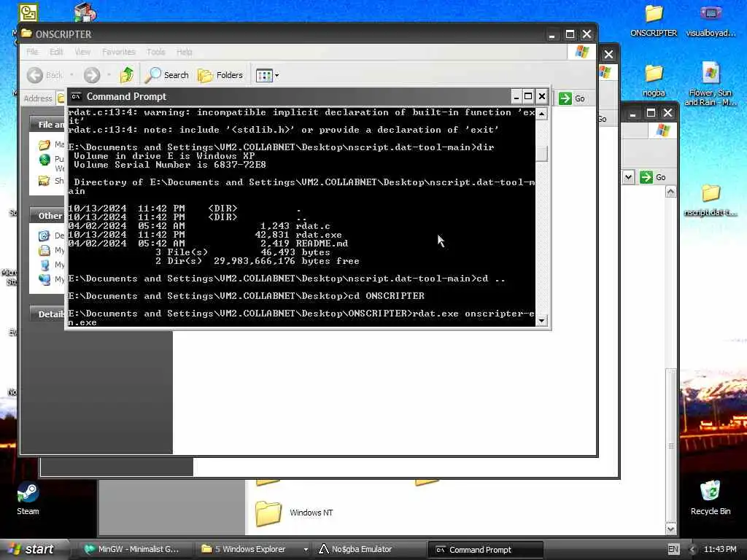Click the rdat.exe line in directory listing
The width and height of the screenshot is (747, 560).
click(x=205, y=235)
